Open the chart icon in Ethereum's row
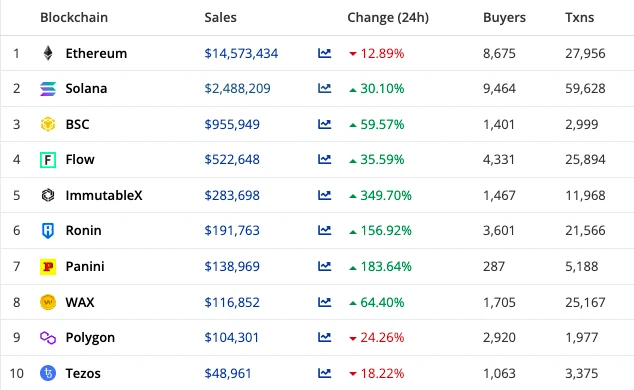 pos(324,53)
